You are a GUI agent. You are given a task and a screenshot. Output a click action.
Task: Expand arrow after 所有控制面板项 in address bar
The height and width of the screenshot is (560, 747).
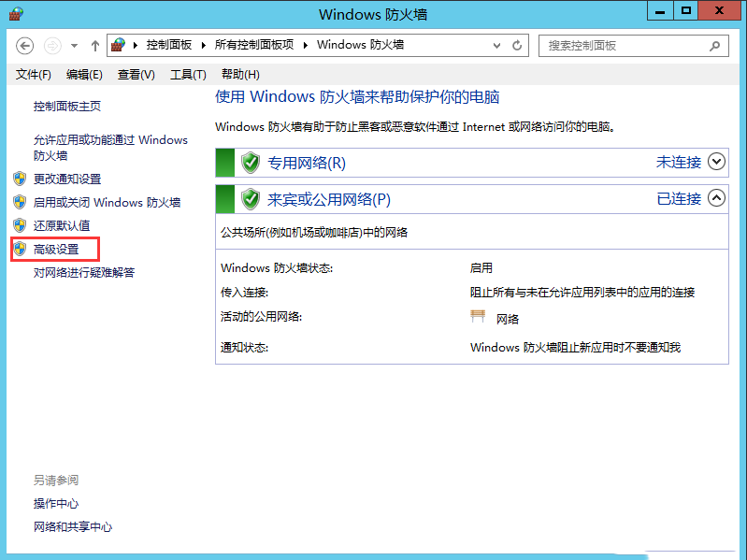tap(306, 45)
